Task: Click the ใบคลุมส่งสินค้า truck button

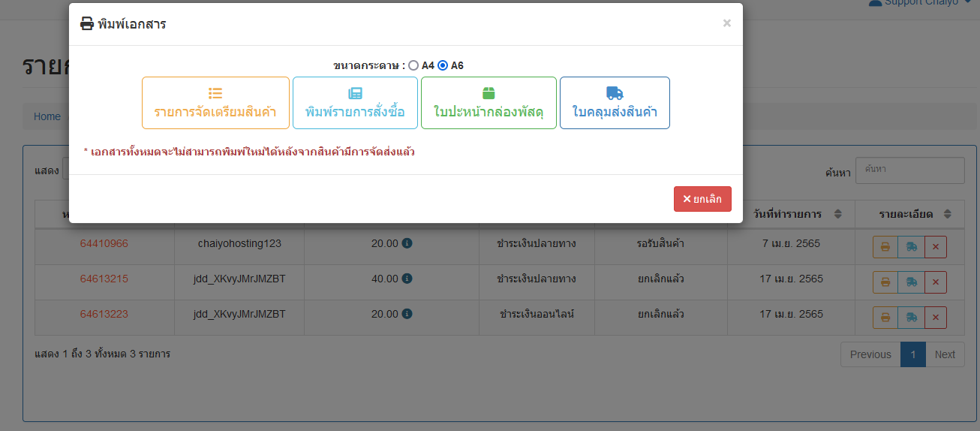Action: click(615, 103)
